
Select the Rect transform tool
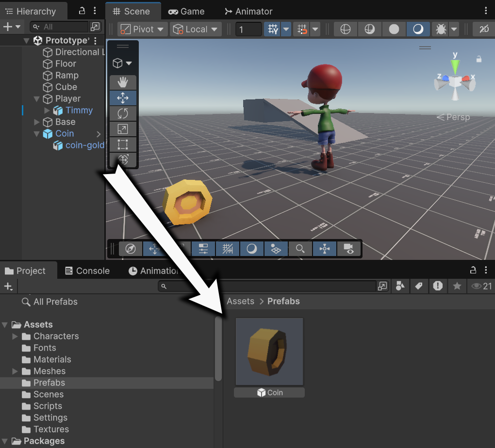(123, 144)
